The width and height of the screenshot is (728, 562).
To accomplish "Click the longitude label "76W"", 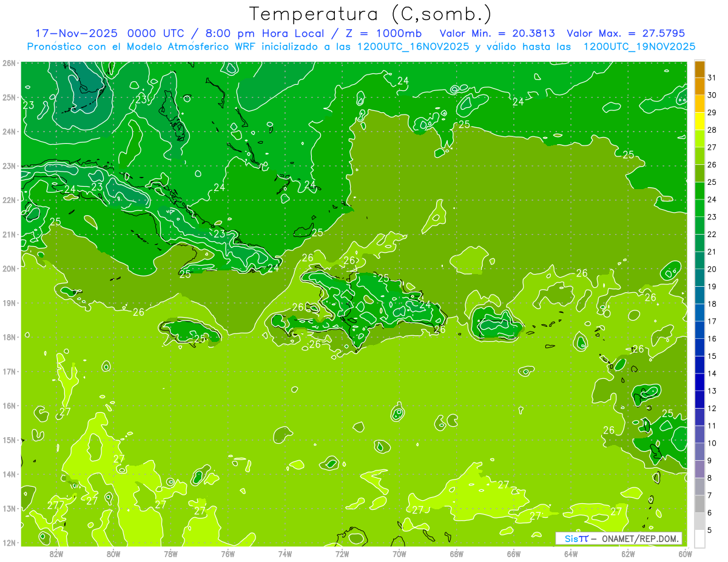I will point(227,554).
